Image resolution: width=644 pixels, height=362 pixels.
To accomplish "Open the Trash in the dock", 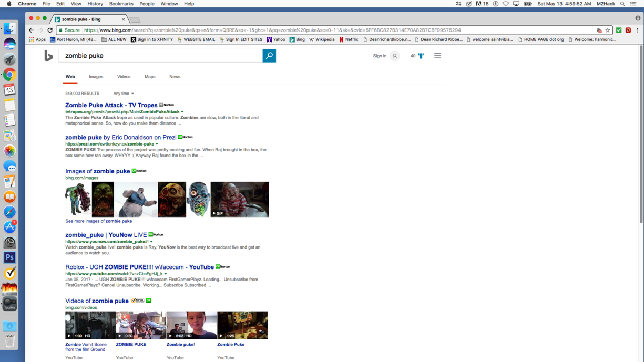I will pyautogui.click(x=9, y=341).
